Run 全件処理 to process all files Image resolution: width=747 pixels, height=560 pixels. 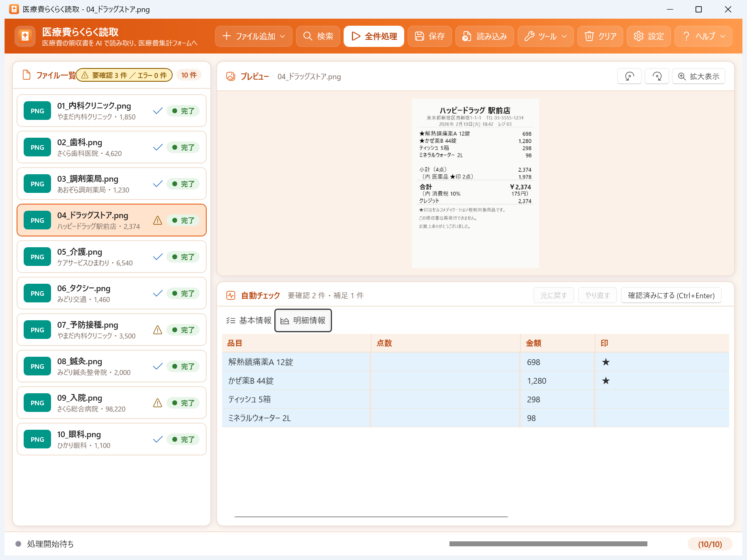click(x=374, y=36)
